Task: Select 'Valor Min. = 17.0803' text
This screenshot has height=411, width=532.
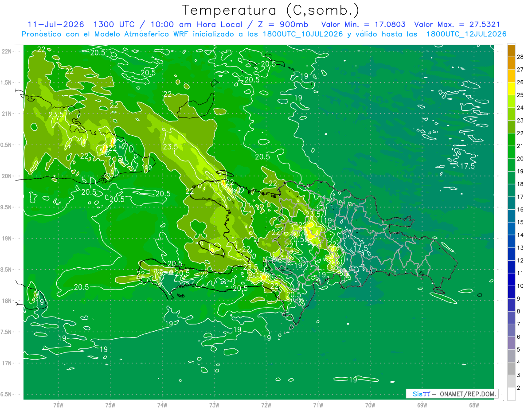Action: point(364,24)
